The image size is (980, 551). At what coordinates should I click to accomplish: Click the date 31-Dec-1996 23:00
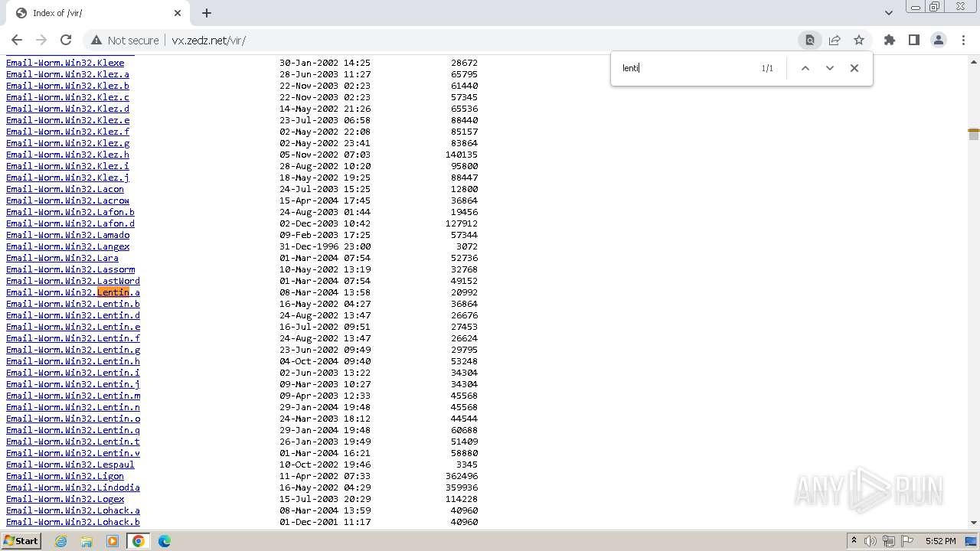[x=325, y=246]
